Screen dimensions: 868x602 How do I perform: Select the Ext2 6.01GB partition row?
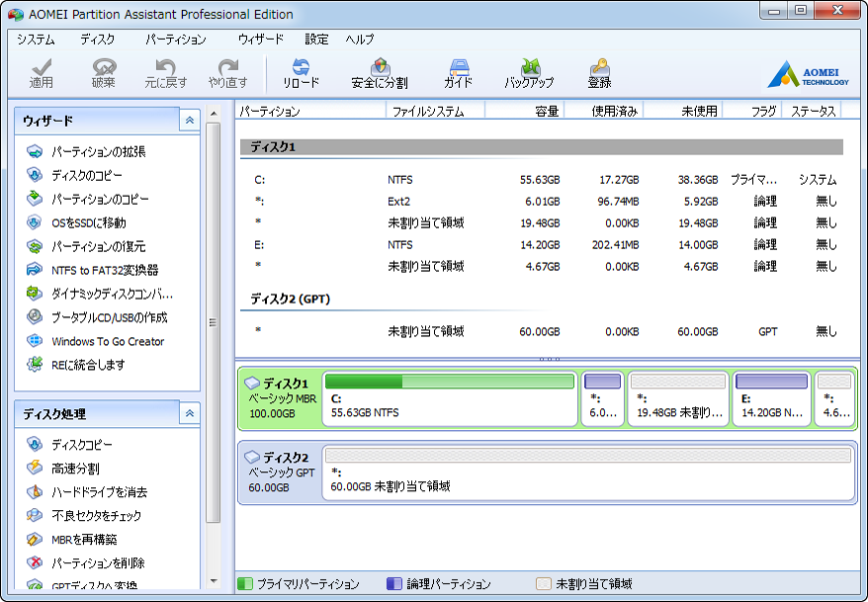tap(542, 202)
